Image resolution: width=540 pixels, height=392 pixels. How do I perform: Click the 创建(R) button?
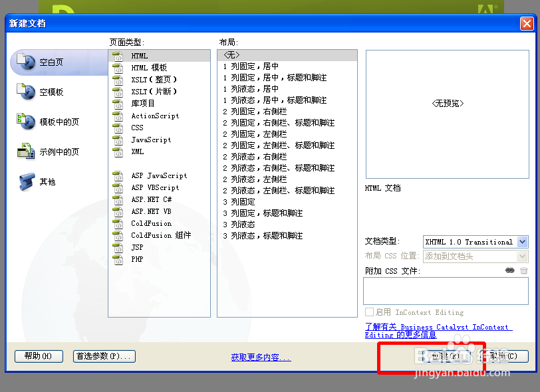446,356
